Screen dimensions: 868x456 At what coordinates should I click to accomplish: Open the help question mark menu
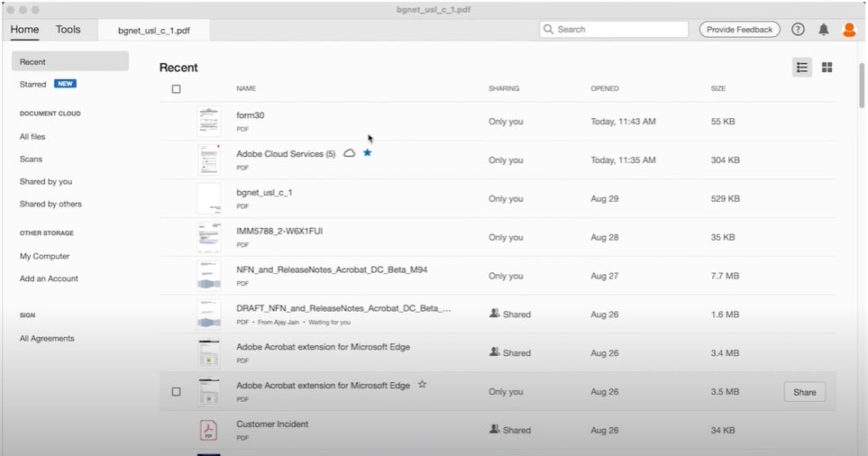(x=798, y=30)
